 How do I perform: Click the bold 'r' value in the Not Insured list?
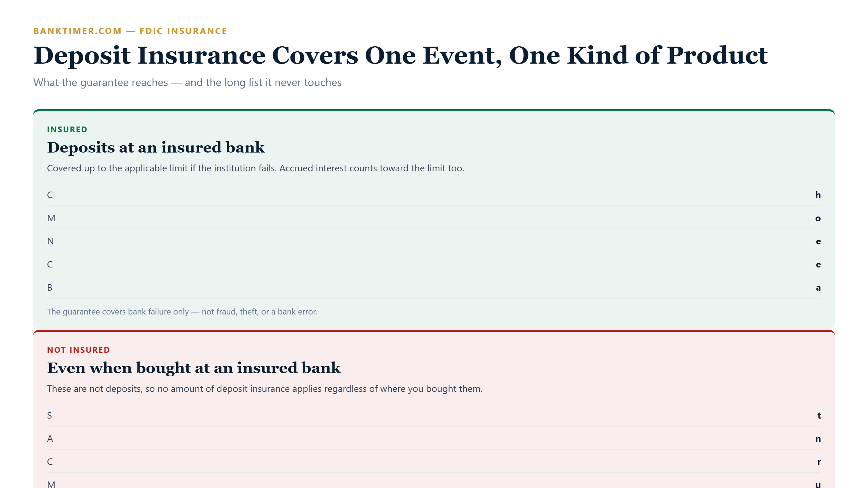point(819,462)
